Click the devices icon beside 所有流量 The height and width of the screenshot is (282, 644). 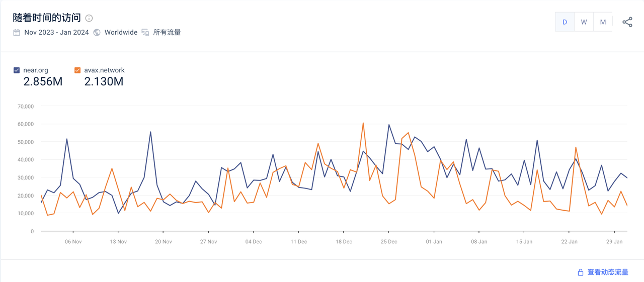145,32
